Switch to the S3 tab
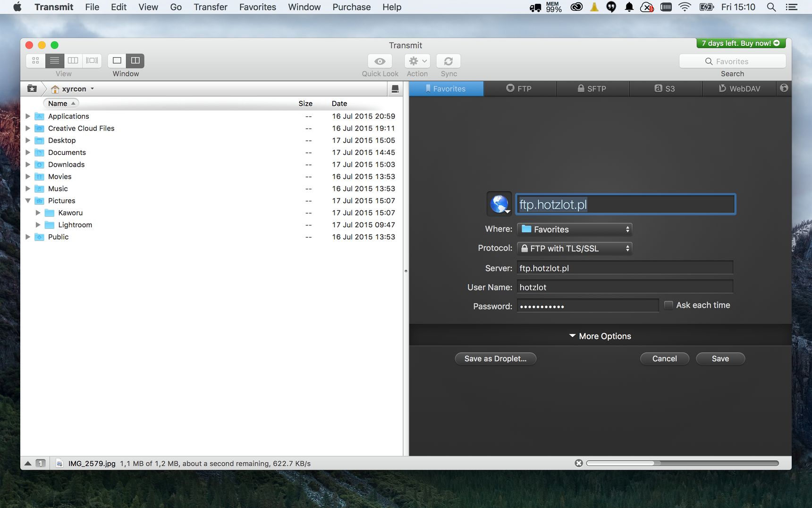This screenshot has height=508, width=812. click(666, 88)
